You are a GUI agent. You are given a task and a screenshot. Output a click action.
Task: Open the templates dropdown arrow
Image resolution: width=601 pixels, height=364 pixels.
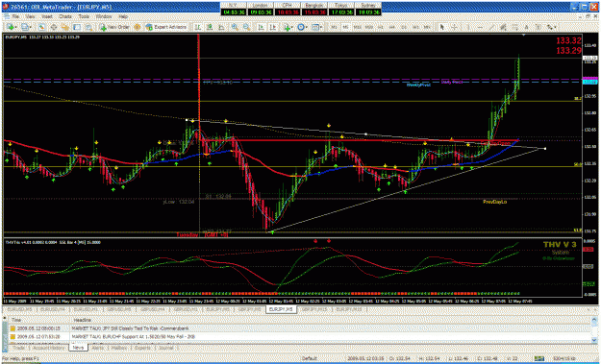321,27
